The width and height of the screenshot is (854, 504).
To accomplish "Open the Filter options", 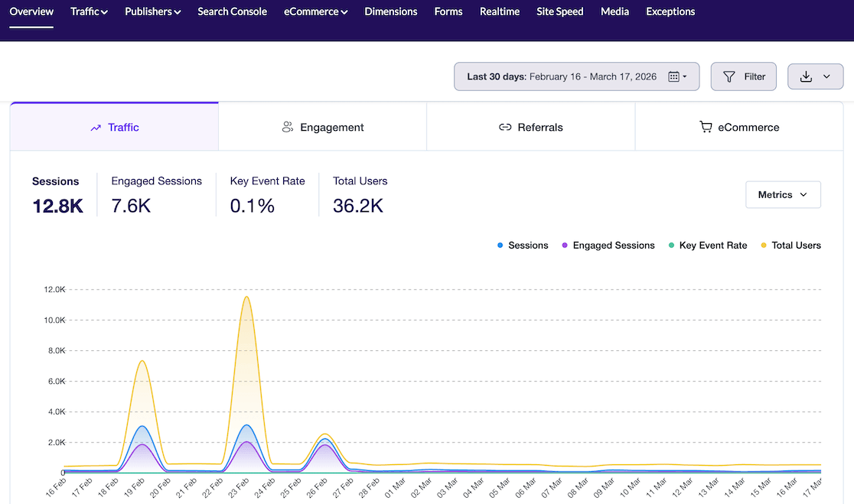I will [x=743, y=76].
